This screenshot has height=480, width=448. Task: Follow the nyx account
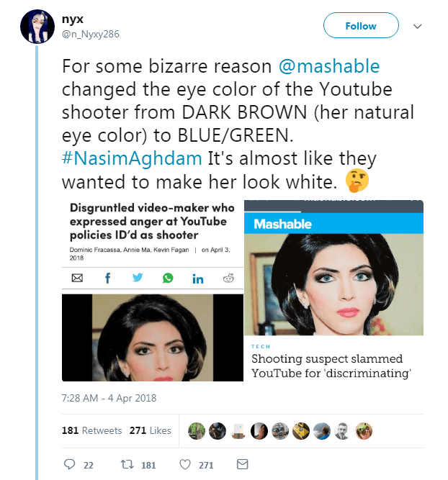coord(361,26)
